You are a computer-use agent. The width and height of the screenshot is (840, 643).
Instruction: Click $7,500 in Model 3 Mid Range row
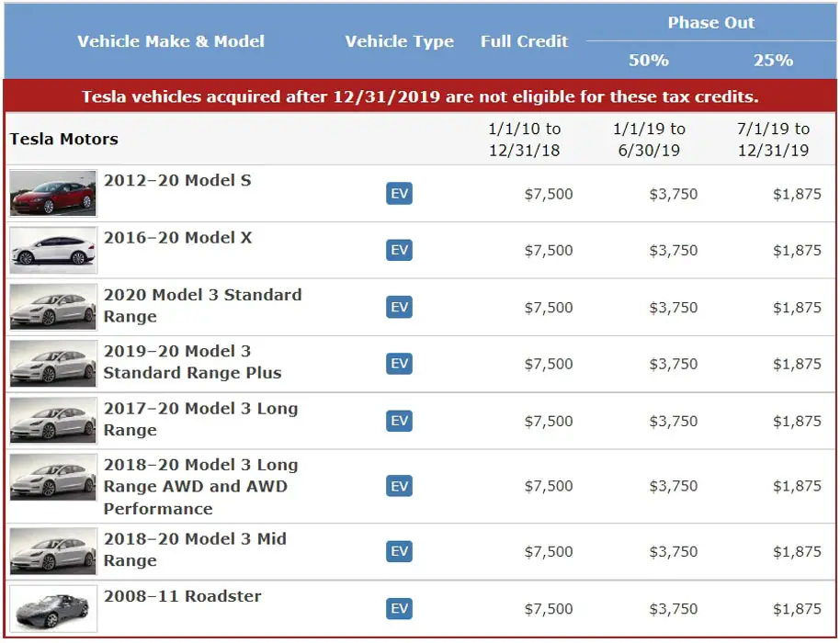(549, 551)
